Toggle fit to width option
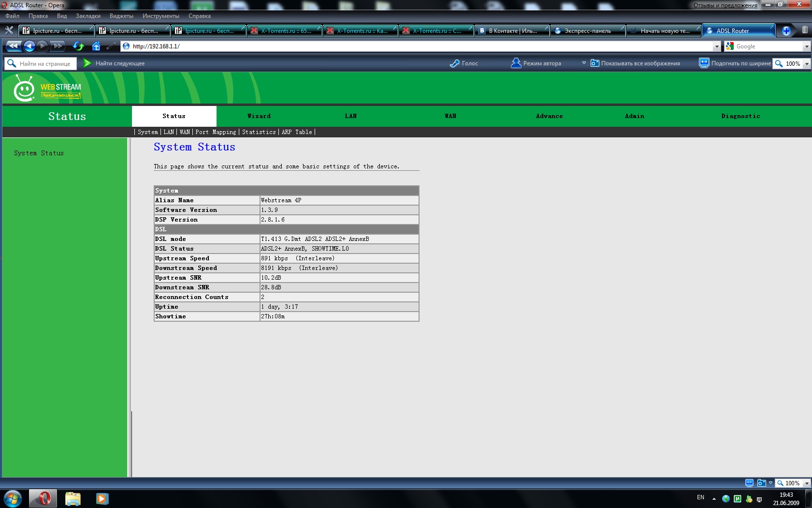Viewport: 812px width, 508px height. (735, 63)
